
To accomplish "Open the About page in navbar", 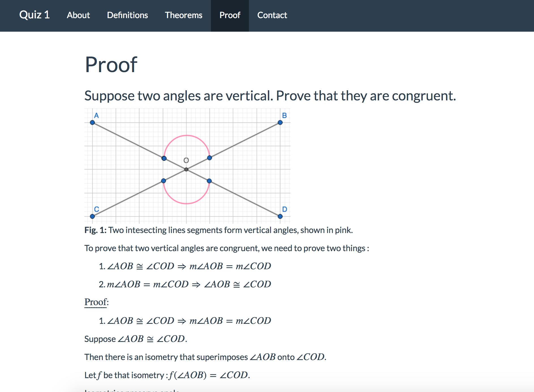I will 78,15.
